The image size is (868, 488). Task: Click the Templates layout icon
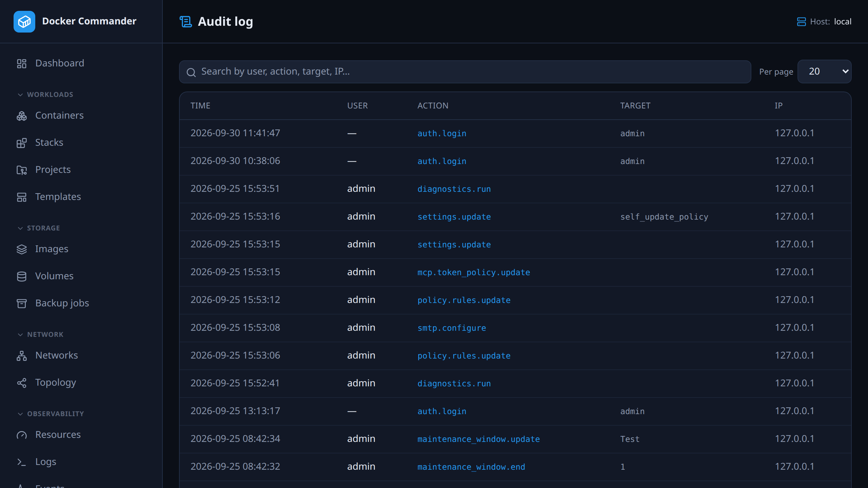pos(21,197)
